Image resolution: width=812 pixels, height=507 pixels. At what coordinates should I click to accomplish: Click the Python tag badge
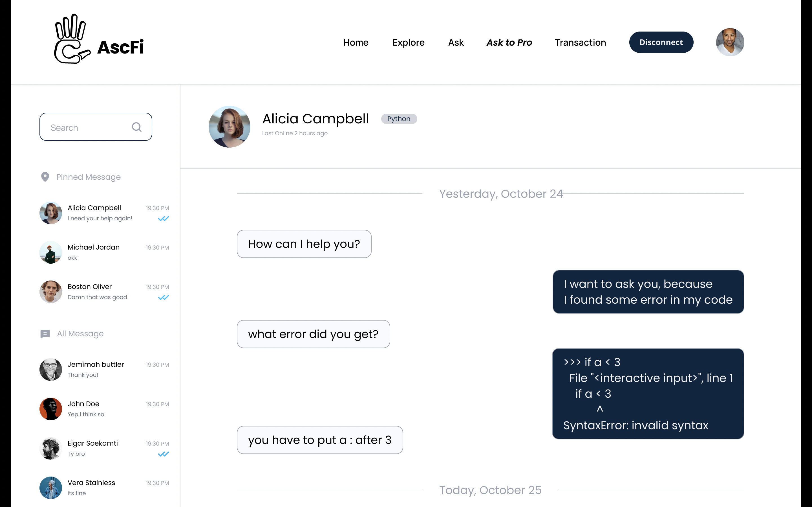pyautogui.click(x=399, y=119)
